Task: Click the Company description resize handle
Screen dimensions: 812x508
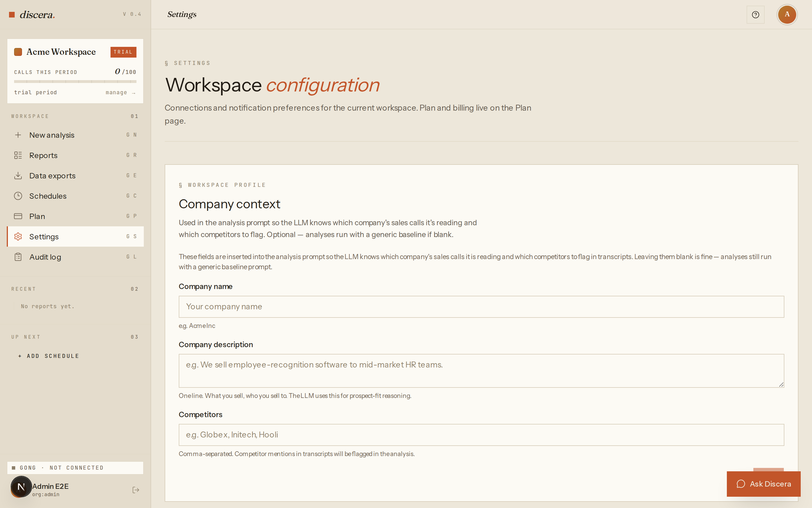Action: coord(781,384)
